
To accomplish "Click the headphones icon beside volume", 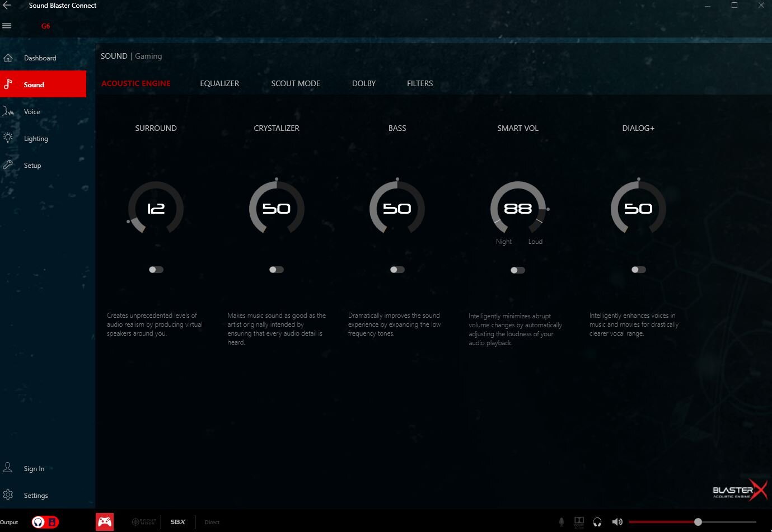I will [x=597, y=522].
